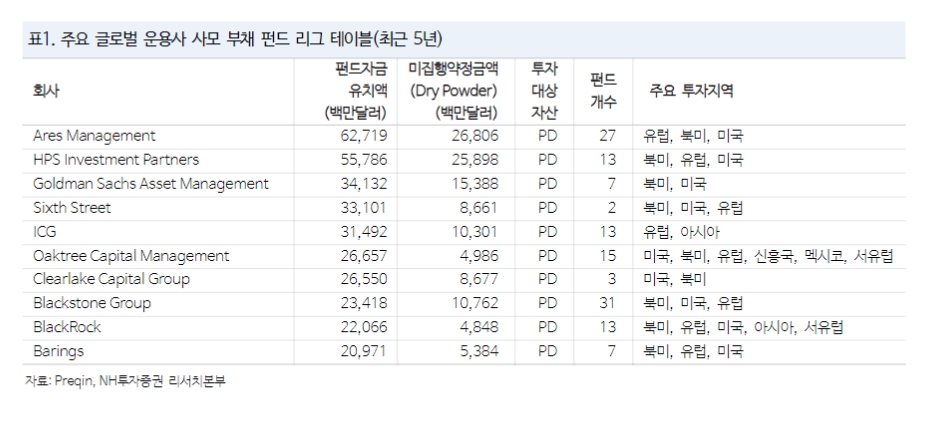Select the '주요 투자지역' column header

coord(691,91)
